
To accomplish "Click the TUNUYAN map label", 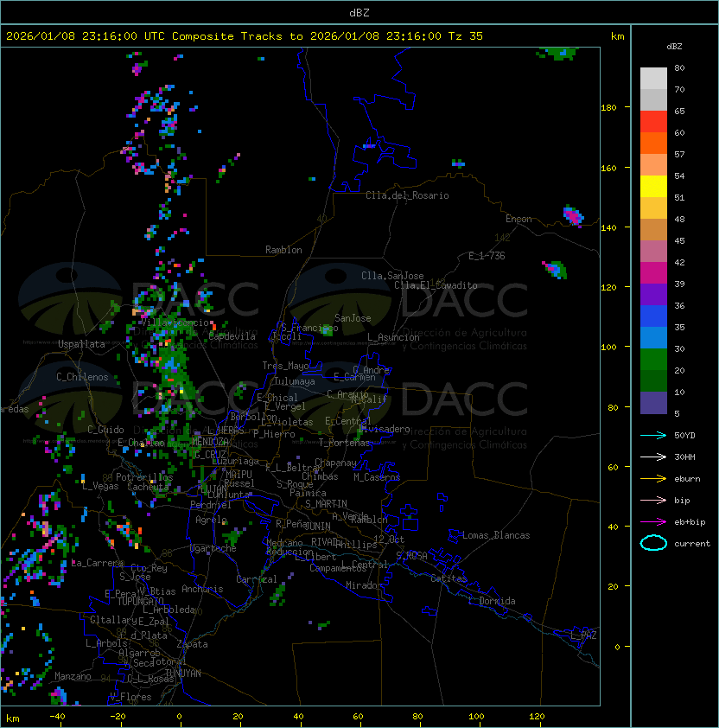I will tap(183, 674).
